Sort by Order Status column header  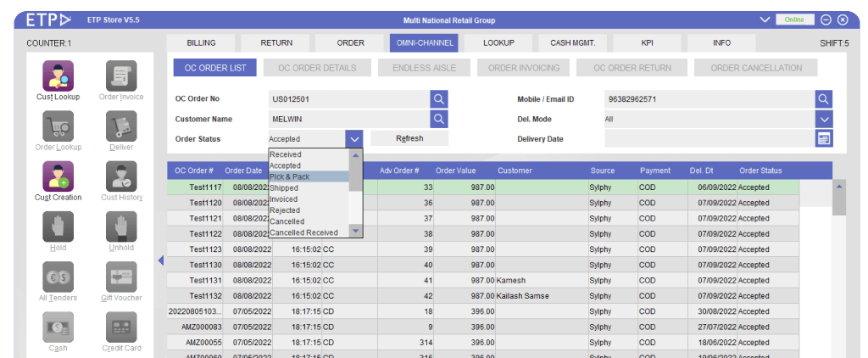(x=760, y=171)
